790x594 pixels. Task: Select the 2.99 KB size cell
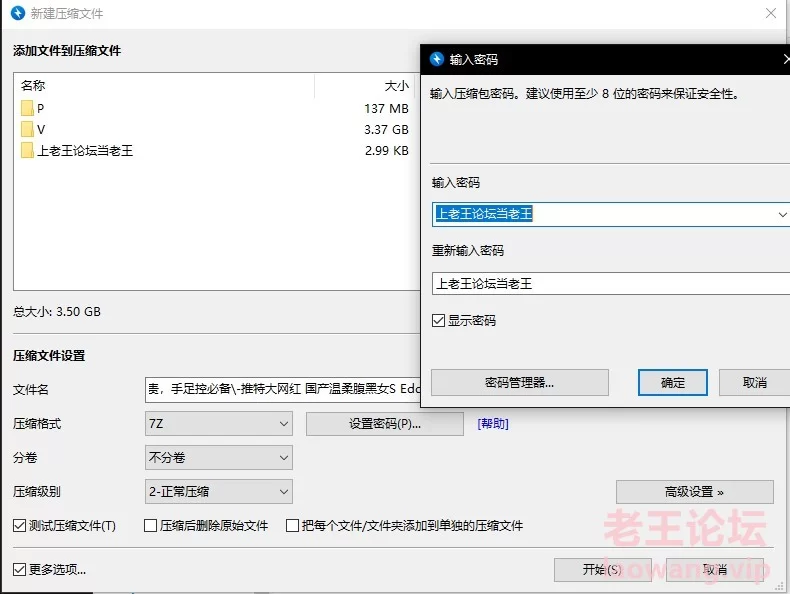(x=386, y=151)
